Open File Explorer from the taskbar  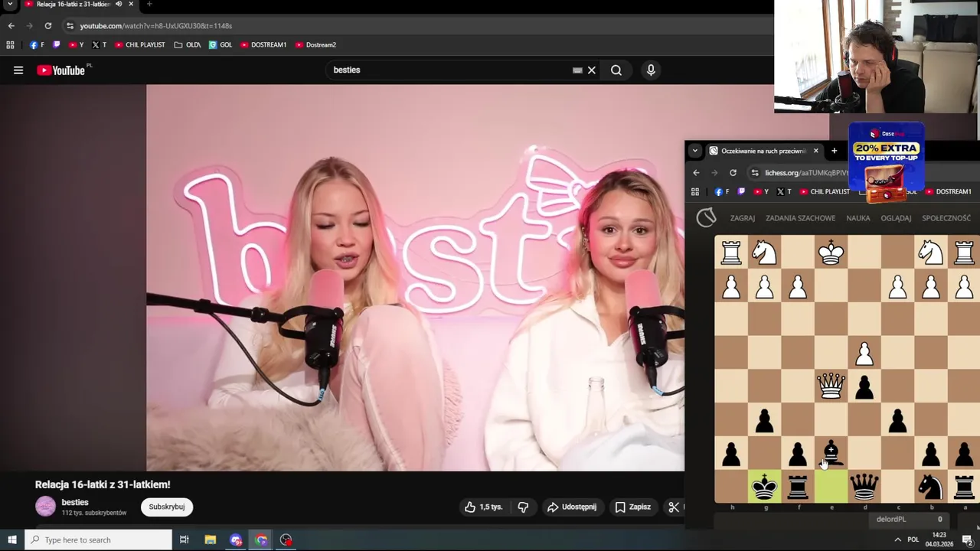pos(211,540)
